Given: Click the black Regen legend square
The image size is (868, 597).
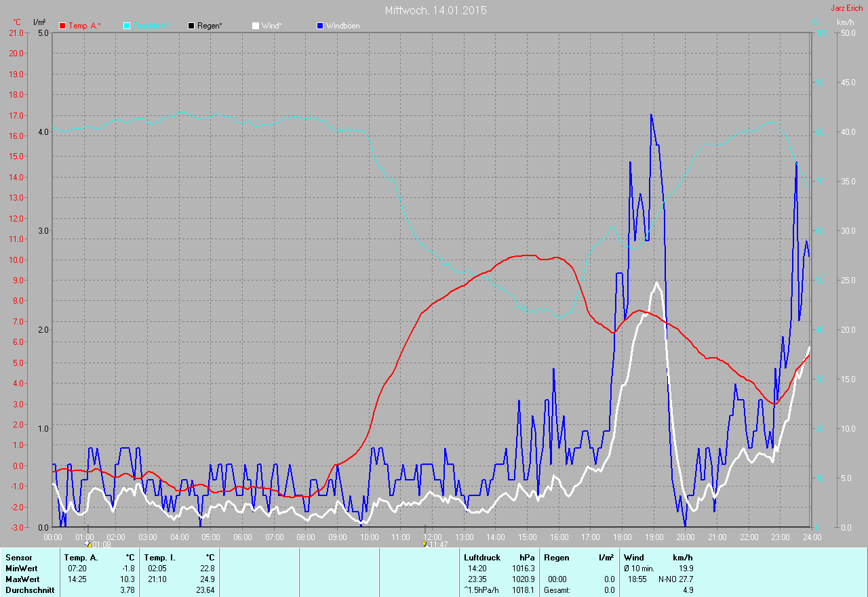Looking at the screenshot, I should (x=191, y=26).
